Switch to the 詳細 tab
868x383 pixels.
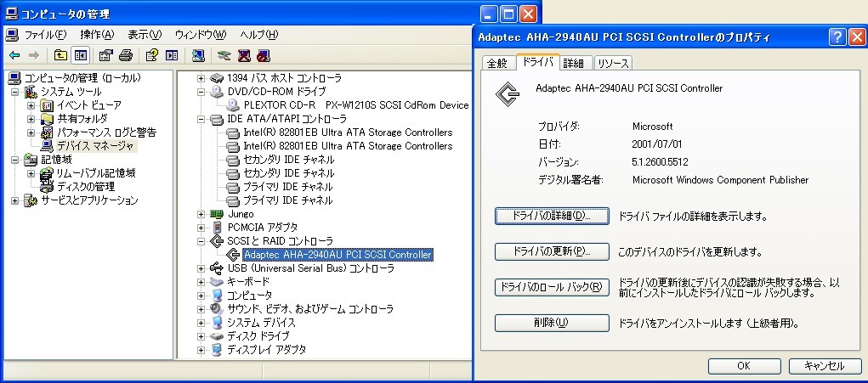(574, 63)
